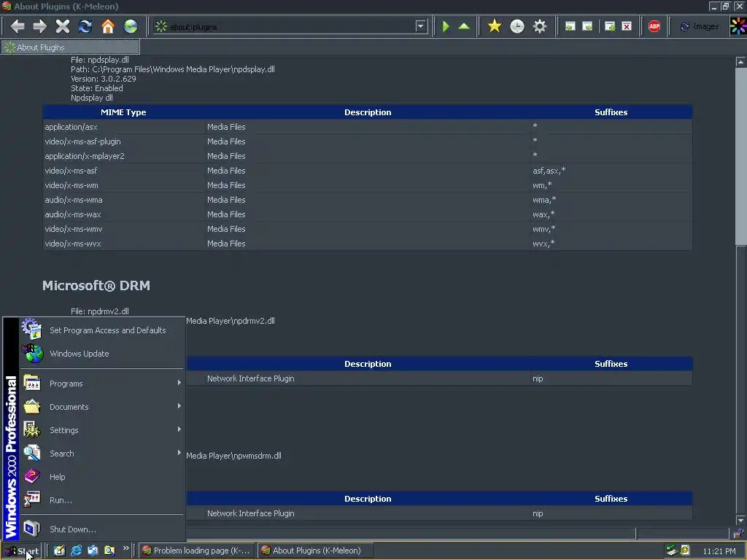
Task: Select the application/x-mplayer2 cell
Action: (124, 156)
